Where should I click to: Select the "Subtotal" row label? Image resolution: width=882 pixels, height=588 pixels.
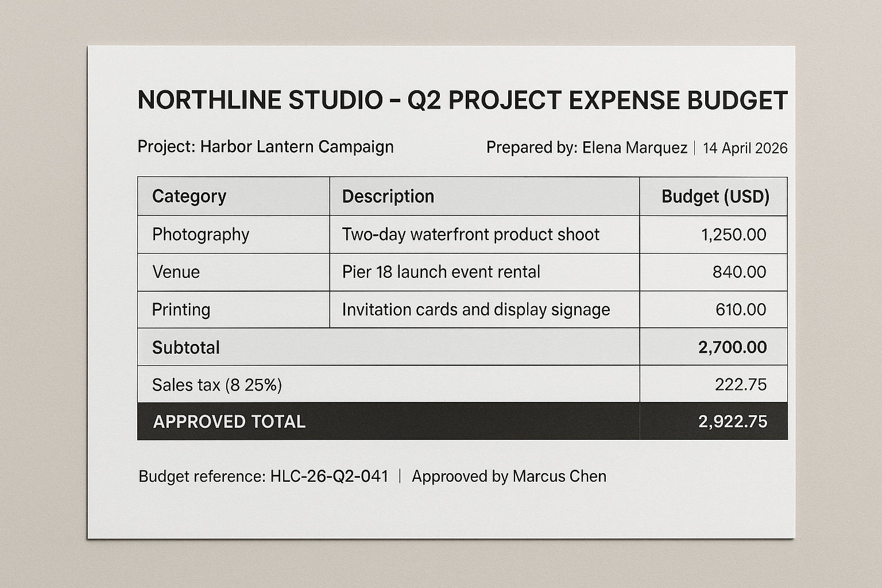[186, 347]
